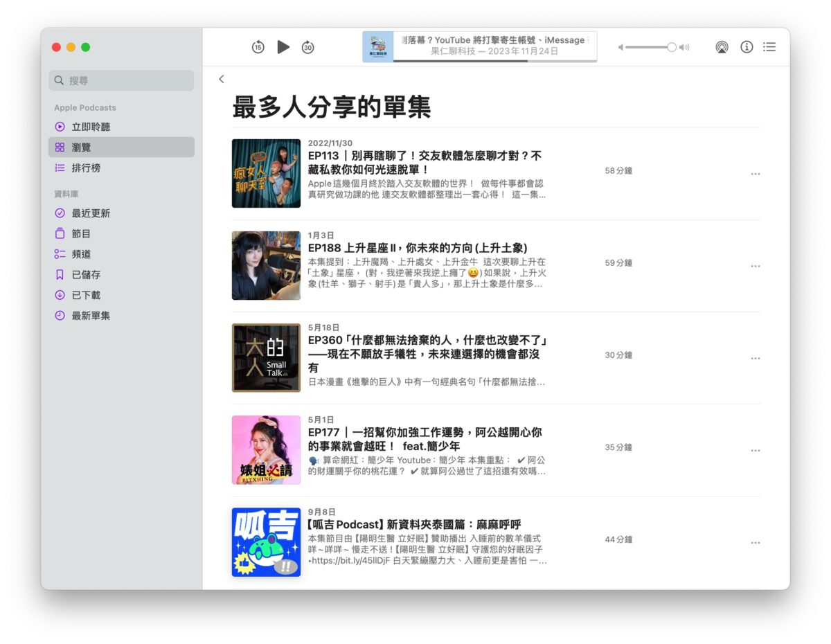Adjust the volume slider

tap(650, 47)
